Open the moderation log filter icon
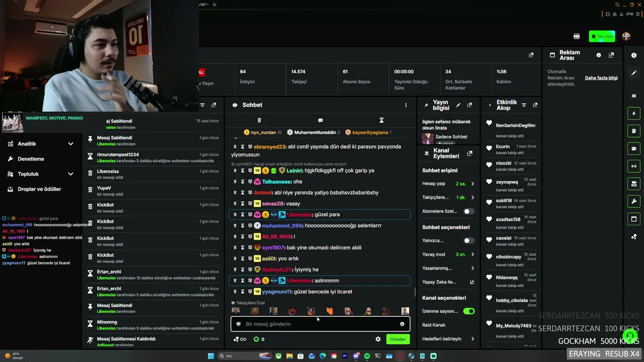 click(x=202, y=105)
